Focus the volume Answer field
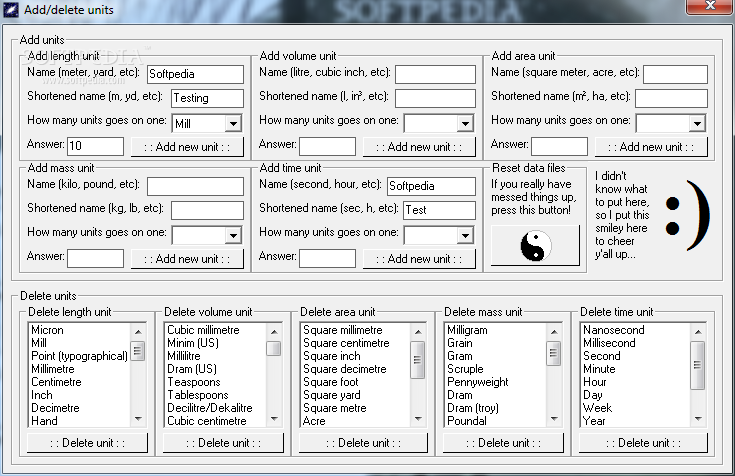The image size is (735, 476). pos(327,146)
